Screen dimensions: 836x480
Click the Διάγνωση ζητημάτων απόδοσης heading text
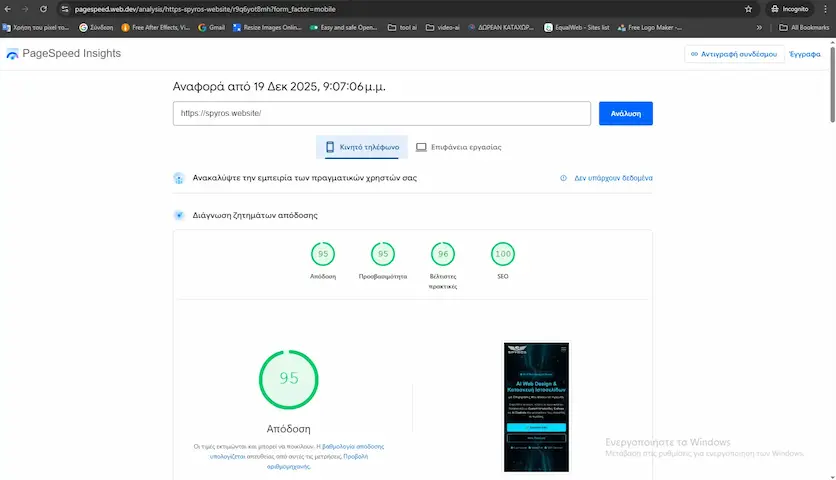(x=255, y=215)
